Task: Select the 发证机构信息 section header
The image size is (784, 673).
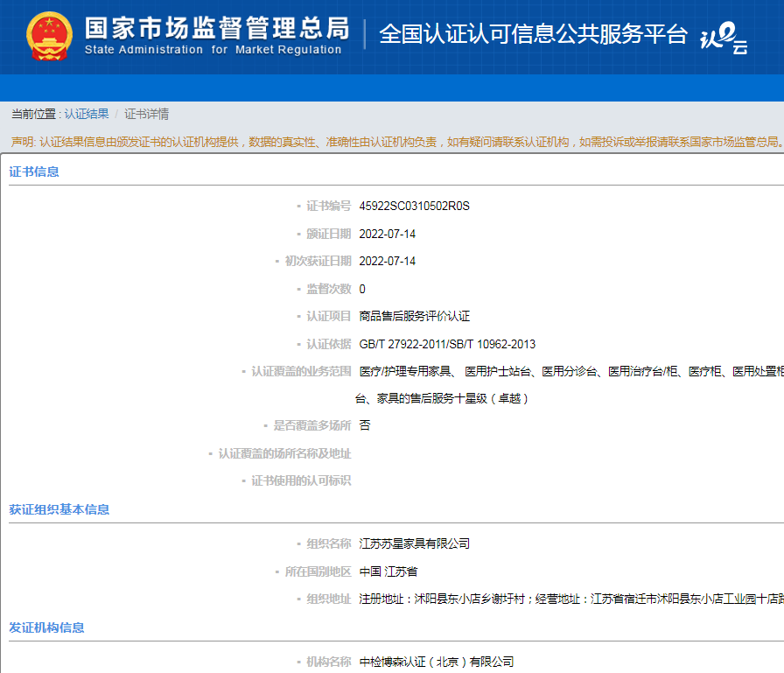Action: [x=46, y=627]
